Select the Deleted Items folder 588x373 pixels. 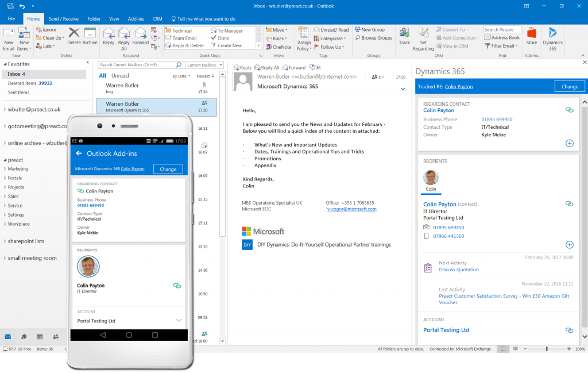pyautogui.click(x=30, y=83)
